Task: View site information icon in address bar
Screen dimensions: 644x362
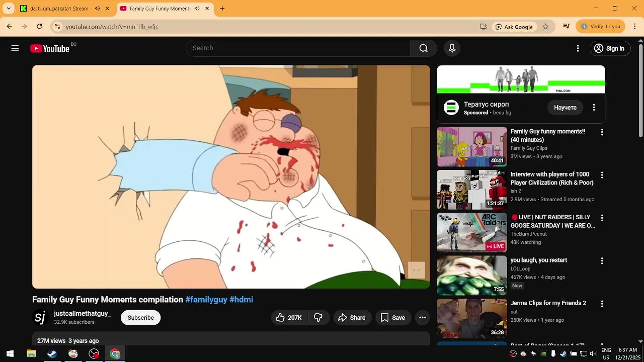Action: (57, 27)
